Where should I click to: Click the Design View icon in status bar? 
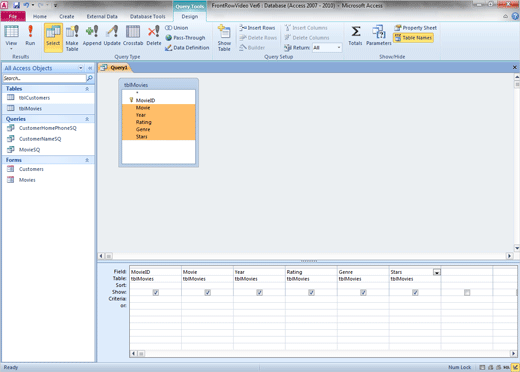point(515,367)
